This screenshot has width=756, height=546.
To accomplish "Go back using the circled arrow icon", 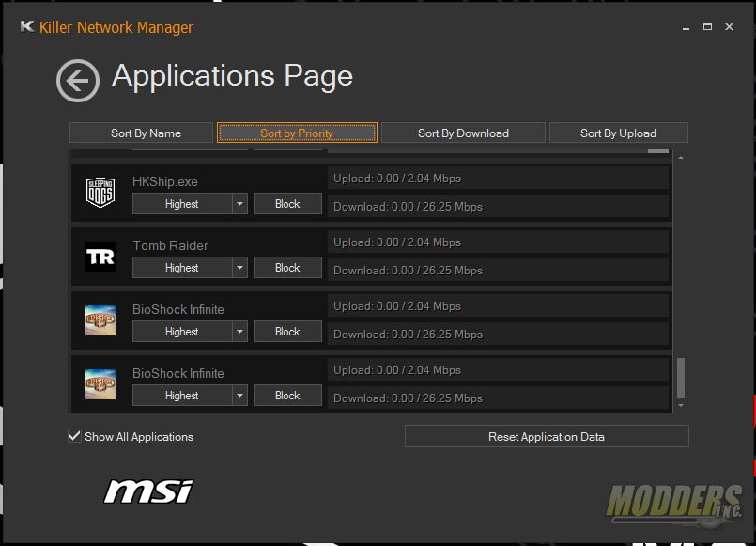I will (x=78, y=81).
